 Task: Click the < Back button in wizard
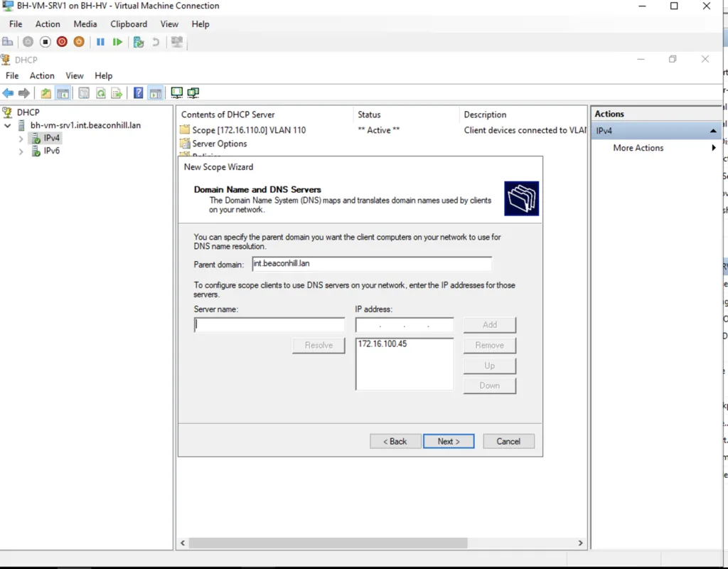(395, 441)
